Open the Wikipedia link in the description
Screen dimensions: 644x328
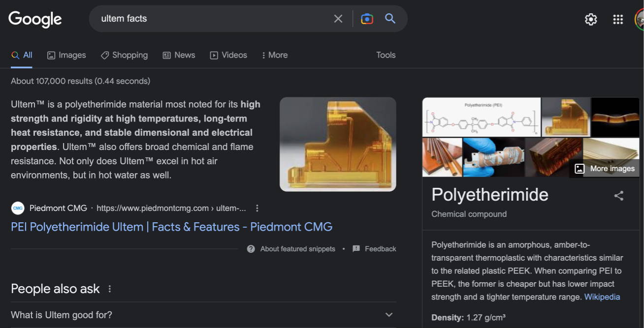pos(602,297)
